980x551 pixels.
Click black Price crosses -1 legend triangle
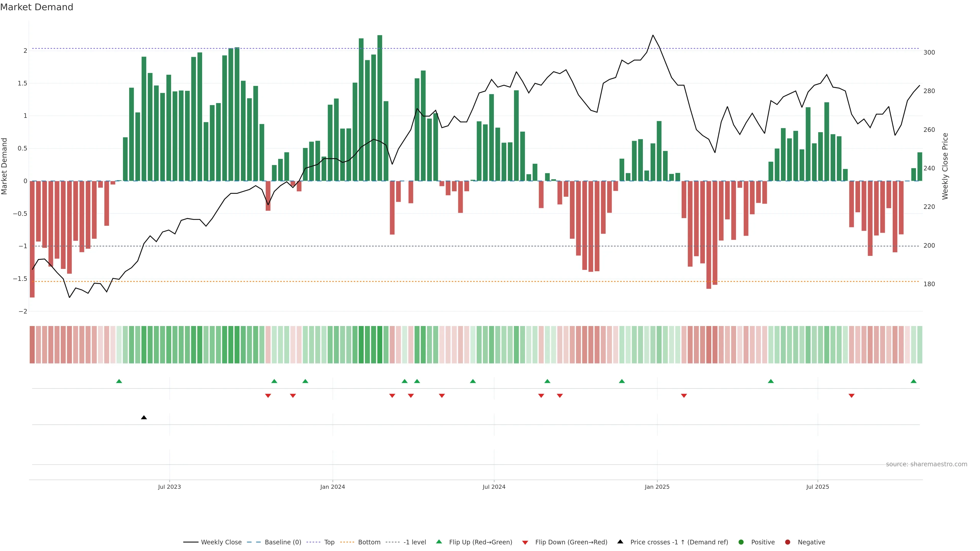pos(620,542)
